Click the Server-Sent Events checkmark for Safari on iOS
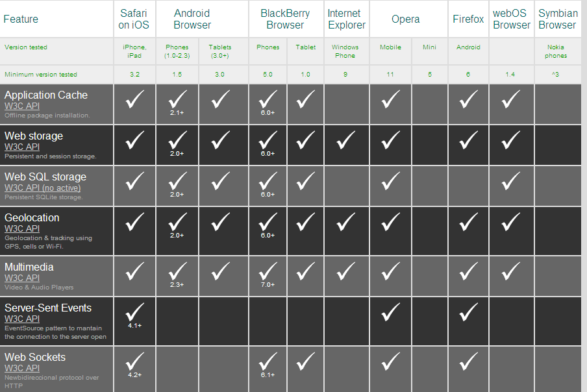This screenshot has height=392, width=587. click(135, 312)
